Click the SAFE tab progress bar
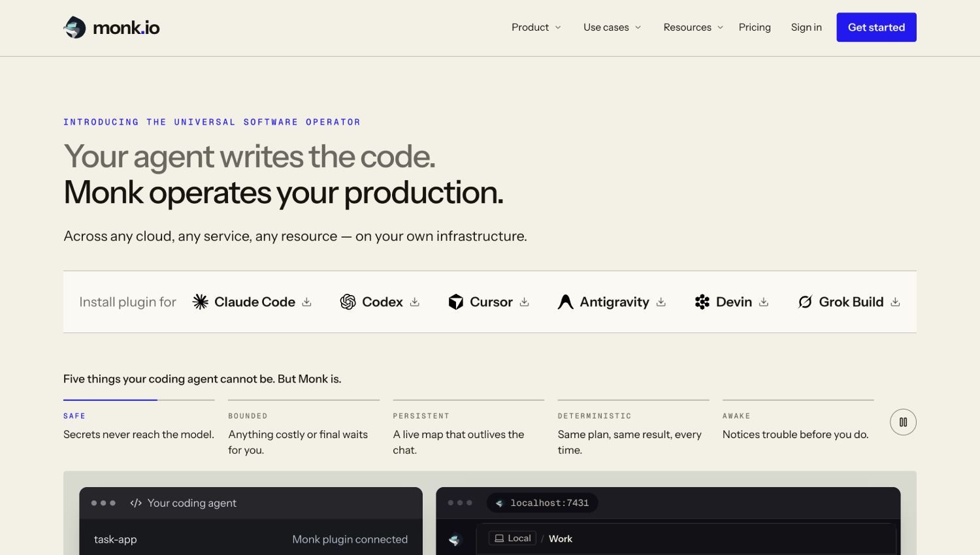This screenshot has width=980, height=555. (139, 400)
